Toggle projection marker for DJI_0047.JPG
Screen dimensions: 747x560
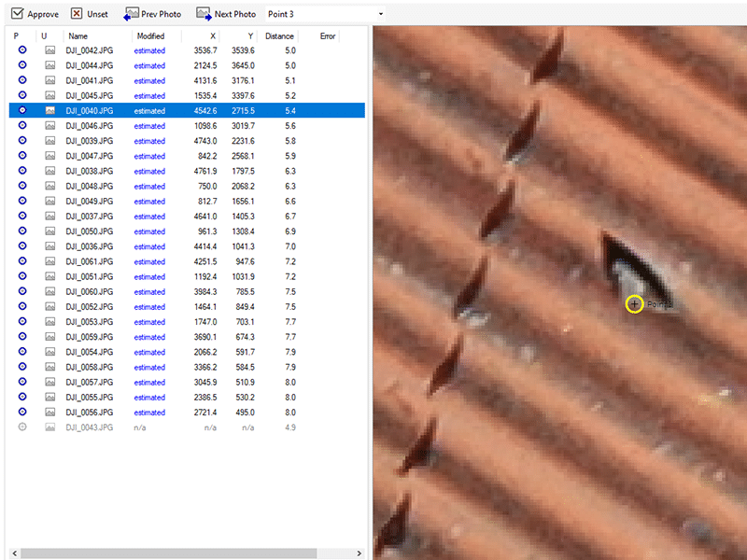[x=22, y=156]
